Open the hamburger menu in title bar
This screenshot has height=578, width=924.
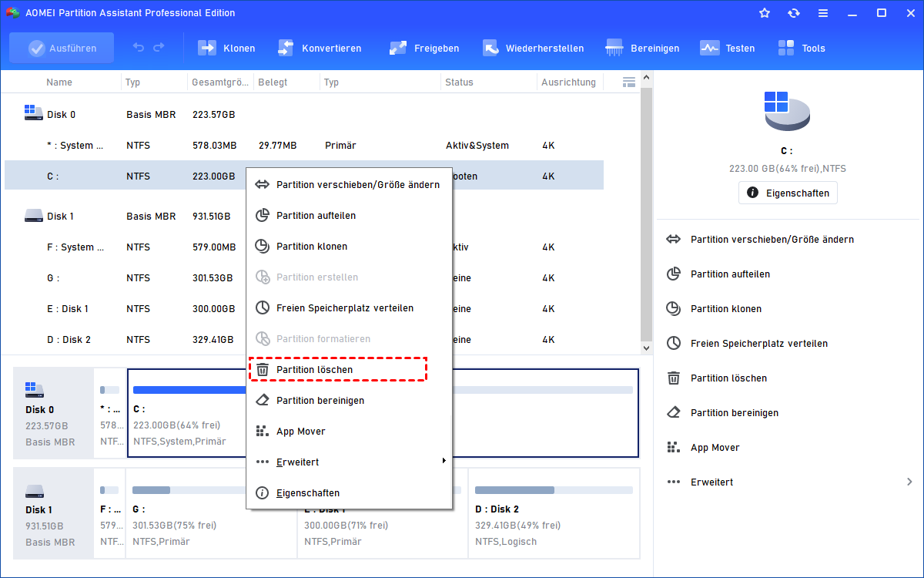[x=823, y=13]
